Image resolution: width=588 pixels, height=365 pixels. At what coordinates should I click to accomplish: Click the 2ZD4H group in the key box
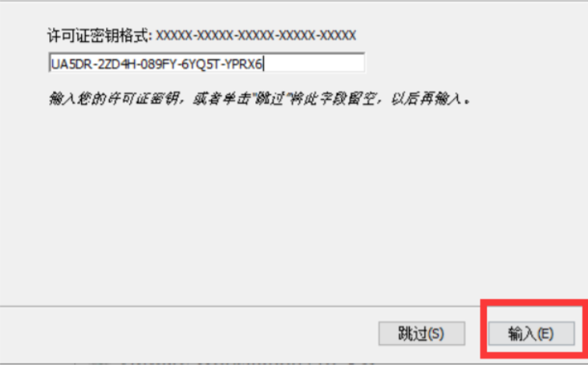coord(116,64)
